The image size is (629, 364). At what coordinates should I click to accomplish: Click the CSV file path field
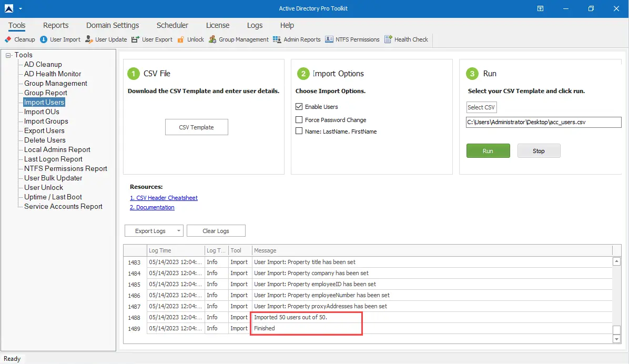544,122
